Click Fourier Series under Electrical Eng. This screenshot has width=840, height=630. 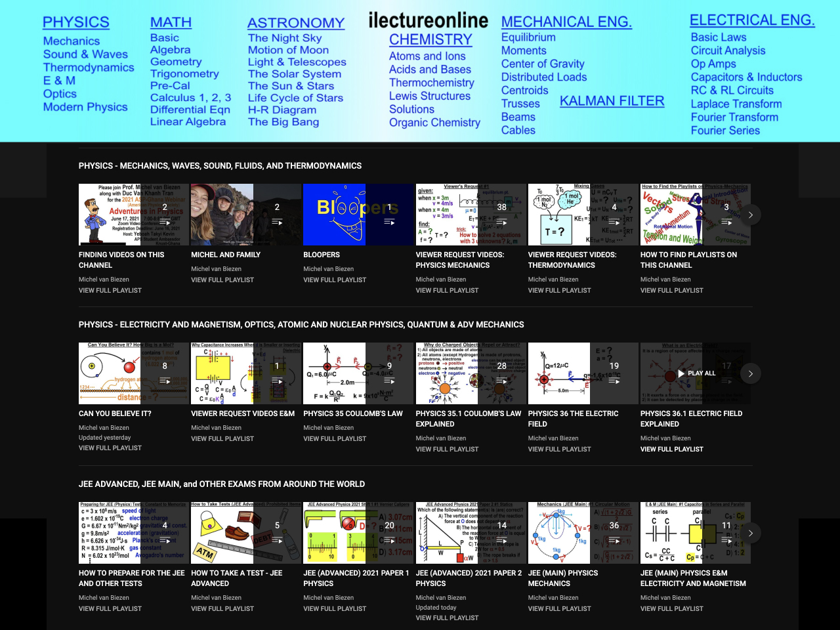[x=725, y=131]
